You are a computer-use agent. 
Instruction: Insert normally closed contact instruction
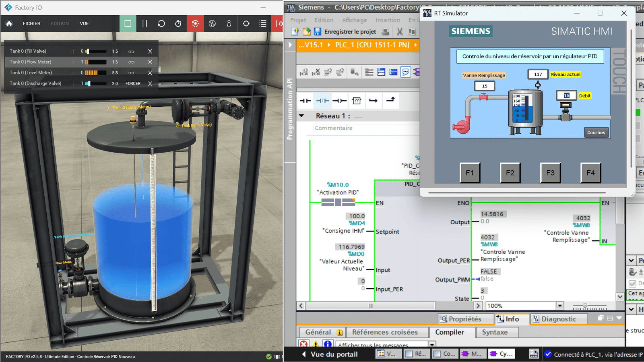pos(322,101)
